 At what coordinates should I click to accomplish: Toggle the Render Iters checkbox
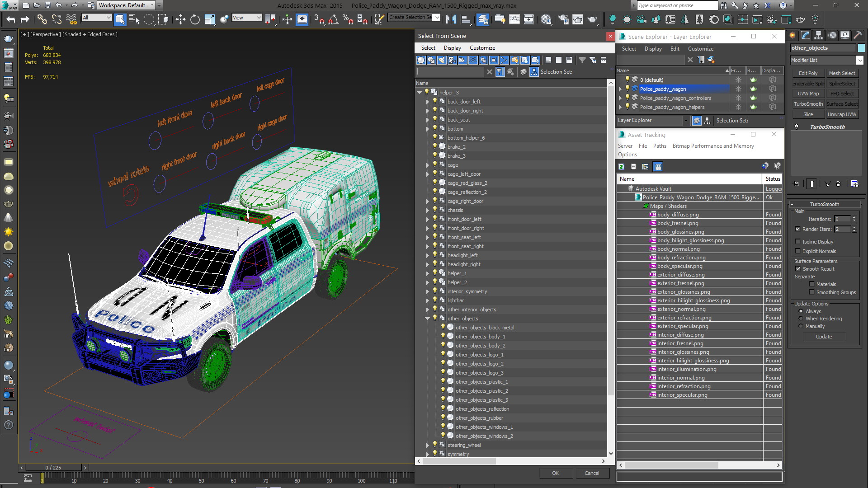tap(797, 229)
